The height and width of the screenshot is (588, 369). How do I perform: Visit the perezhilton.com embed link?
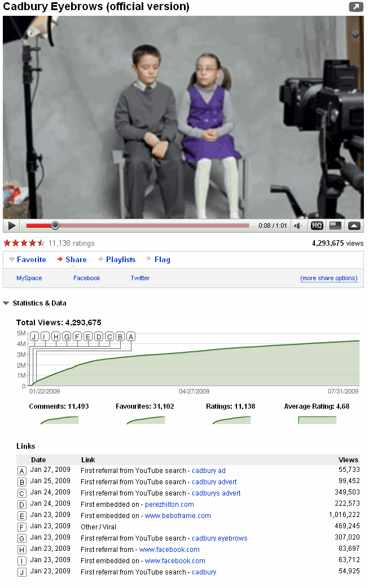(169, 505)
